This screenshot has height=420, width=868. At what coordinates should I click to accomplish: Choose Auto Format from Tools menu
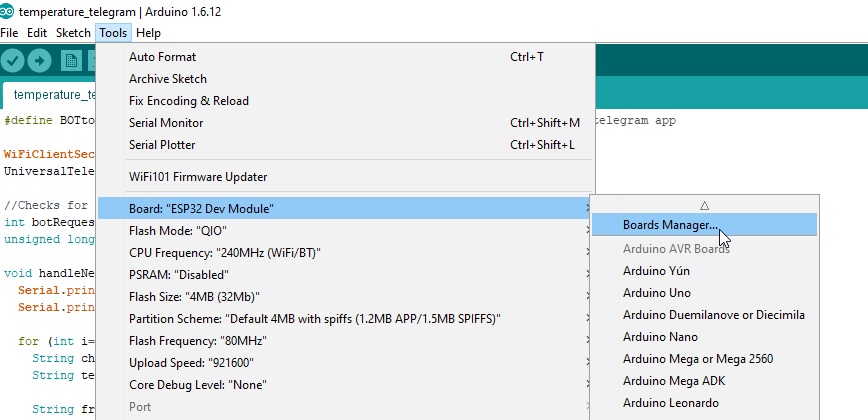pos(345,56)
